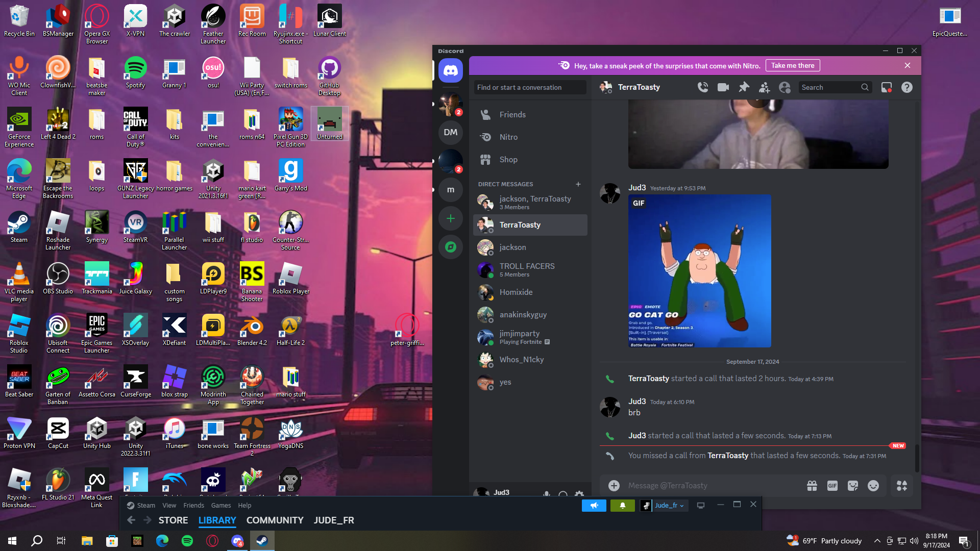980x551 pixels.
Task: Toggle user profile panel visibility
Action: click(x=785, y=87)
